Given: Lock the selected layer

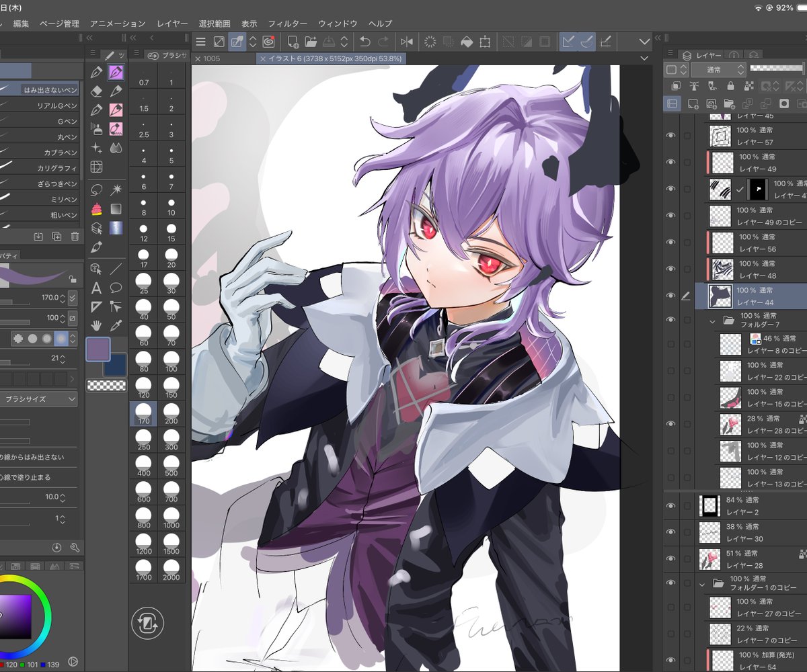Looking at the screenshot, I should (x=731, y=86).
